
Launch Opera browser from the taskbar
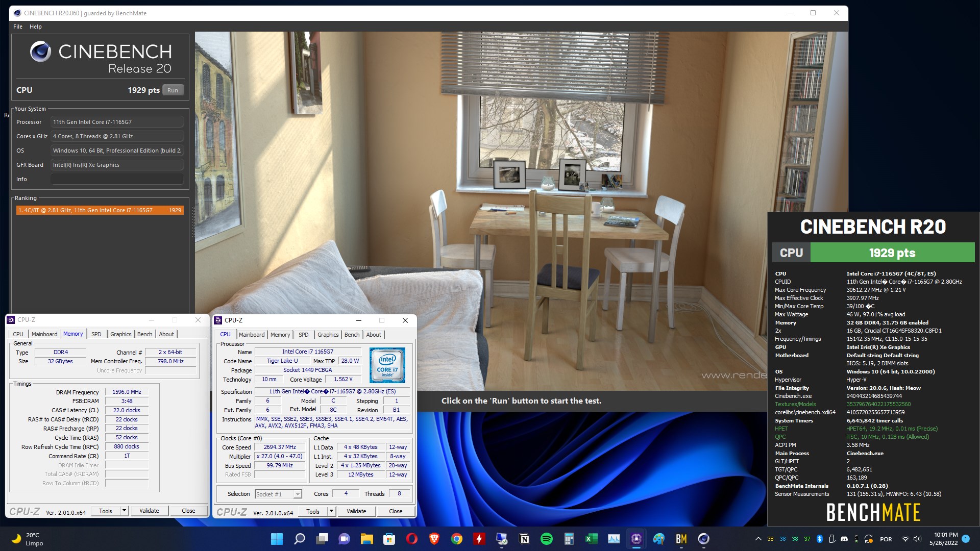tap(412, 539)
